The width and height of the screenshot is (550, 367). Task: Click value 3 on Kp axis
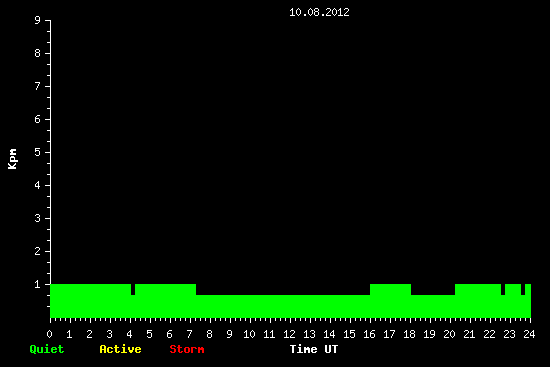(38, 218)
